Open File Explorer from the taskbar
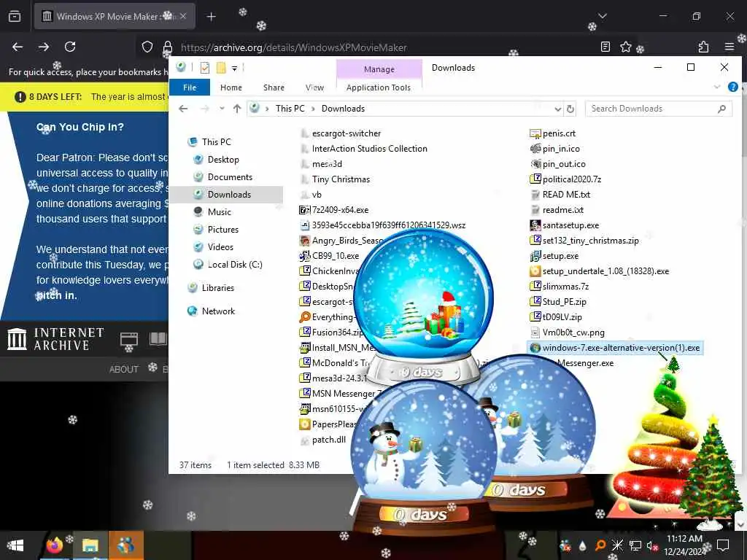Viewport: 747px width, 560px height. click(90, 545)
